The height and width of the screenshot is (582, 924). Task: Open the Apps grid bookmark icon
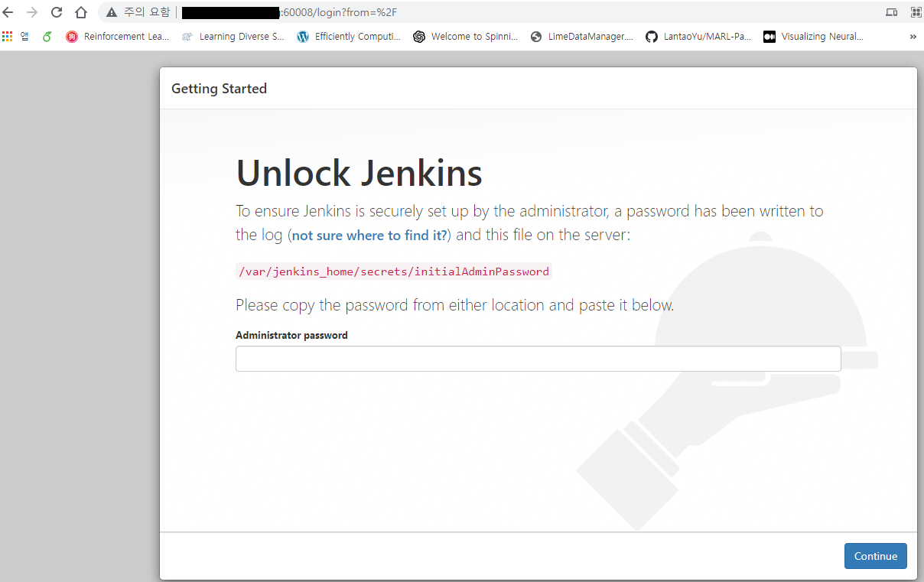tap(8, 36)
